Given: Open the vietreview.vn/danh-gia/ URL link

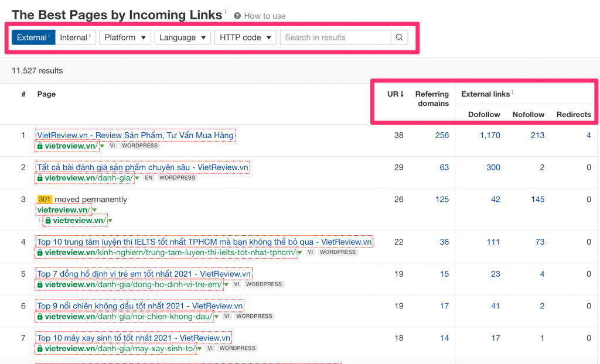Looking at the screenshot, I should 89,178.
